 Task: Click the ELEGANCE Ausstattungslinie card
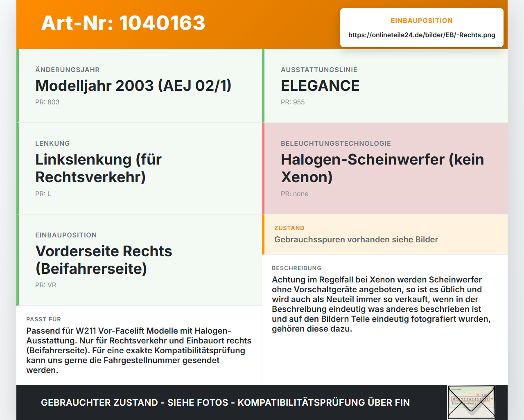(x=385, y=86)
